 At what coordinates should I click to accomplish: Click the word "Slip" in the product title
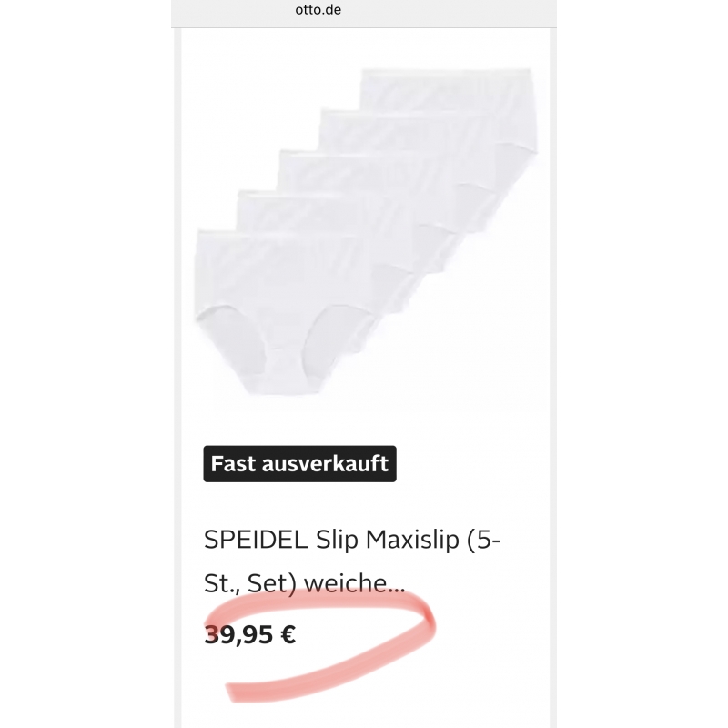point(337,541)
